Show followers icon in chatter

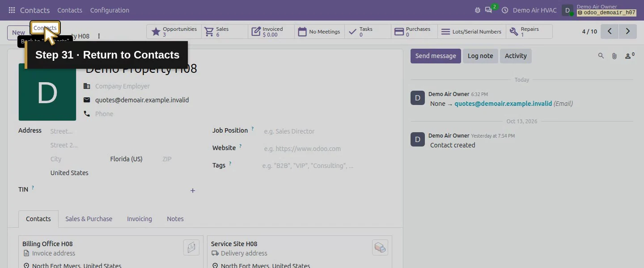pyautogui.click(x=629, y=56)
